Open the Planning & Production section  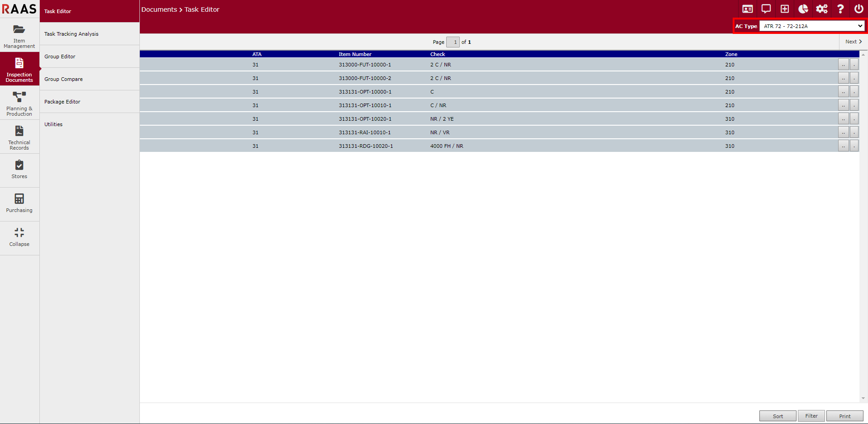[x=19, y=103]
